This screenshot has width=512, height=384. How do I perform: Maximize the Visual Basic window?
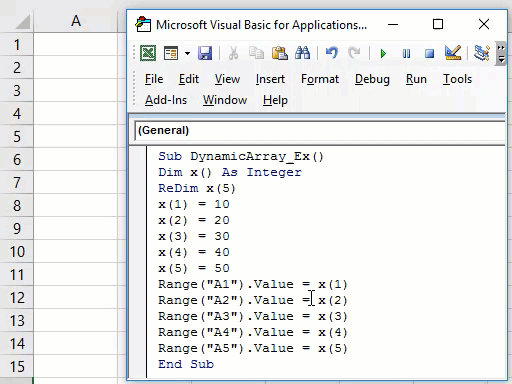(x=438, y=24)
